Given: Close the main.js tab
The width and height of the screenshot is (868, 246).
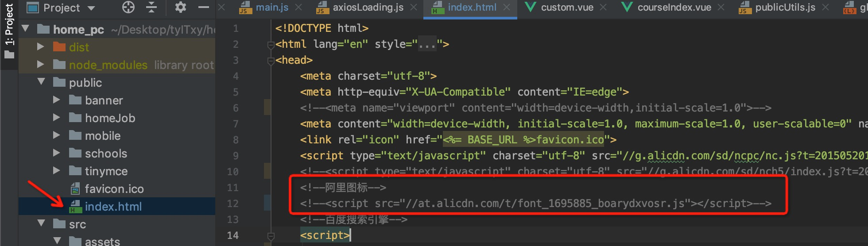Looking at the screenshot, I should (299, 8).
